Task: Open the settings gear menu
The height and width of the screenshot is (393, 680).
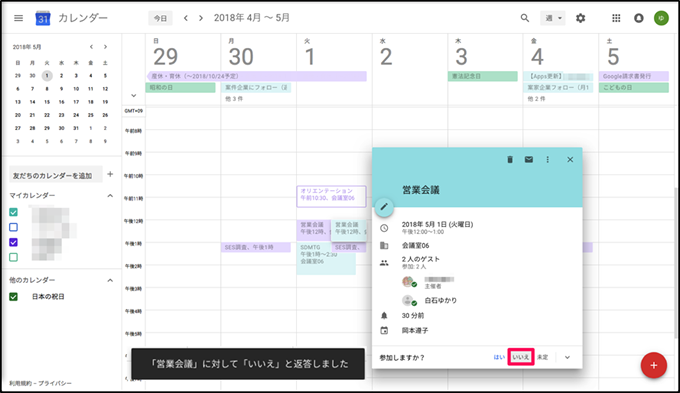Action: 580,18
